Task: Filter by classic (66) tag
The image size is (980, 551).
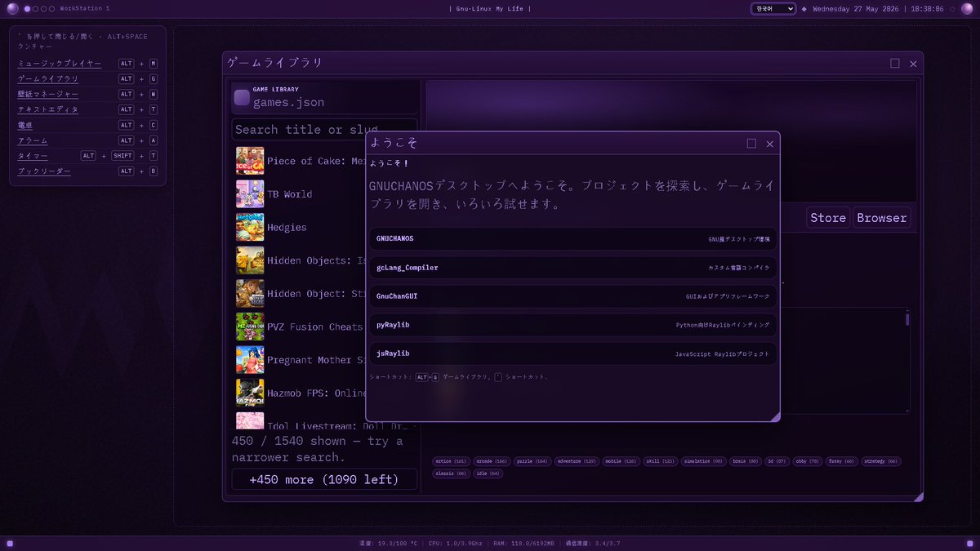Action: point(451,473)
